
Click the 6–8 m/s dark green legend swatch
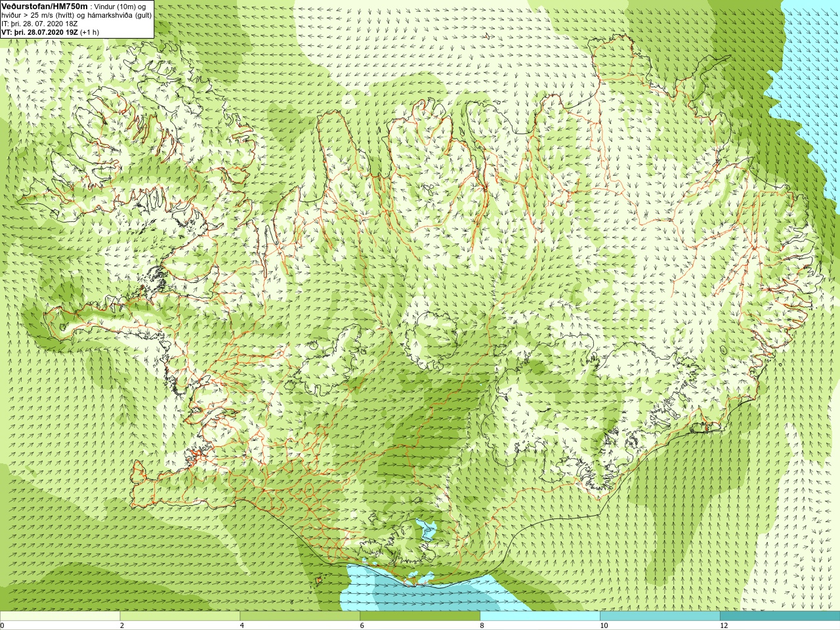[420, 616]
